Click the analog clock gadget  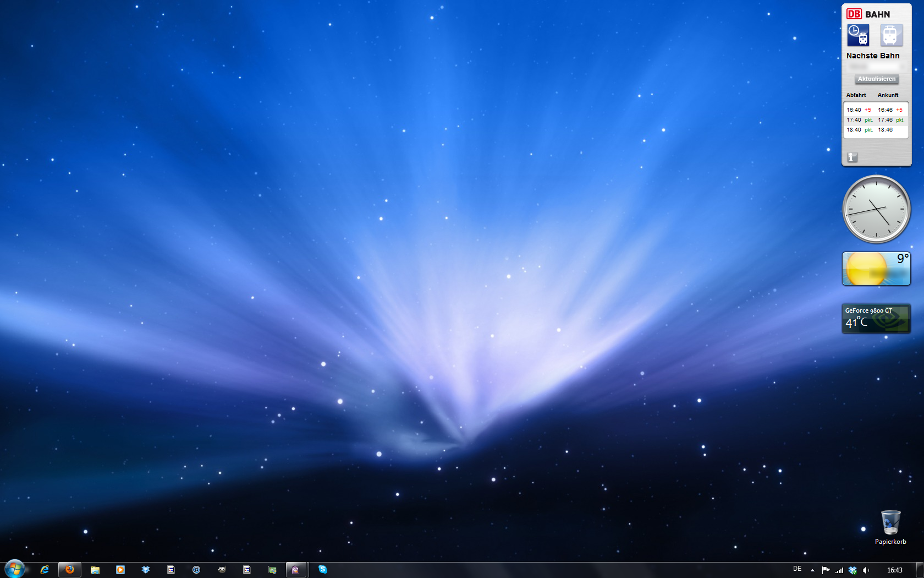(876, 209)
